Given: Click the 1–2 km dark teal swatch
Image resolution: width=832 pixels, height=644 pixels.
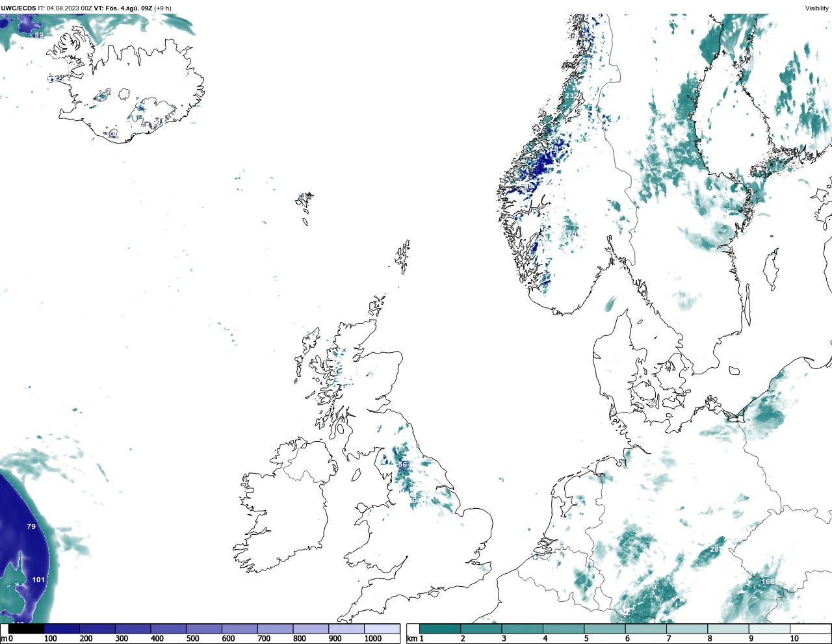Looking at the screenshot, I should (440, 628).
